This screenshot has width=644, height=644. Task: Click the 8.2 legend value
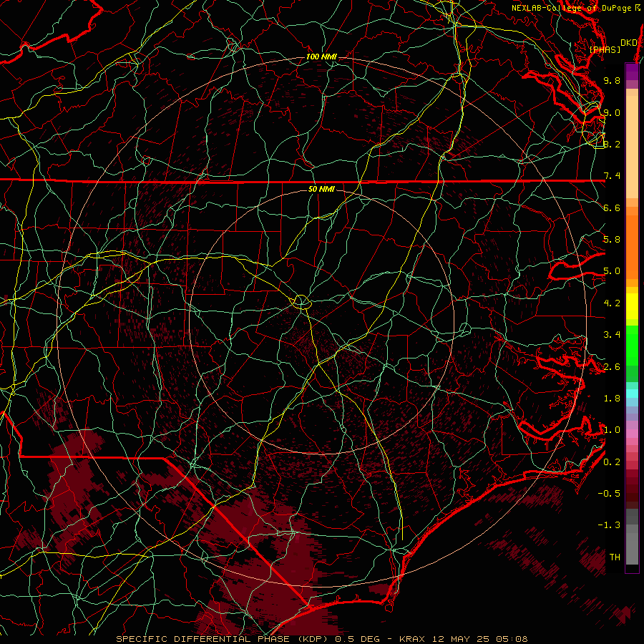point(612,144)
